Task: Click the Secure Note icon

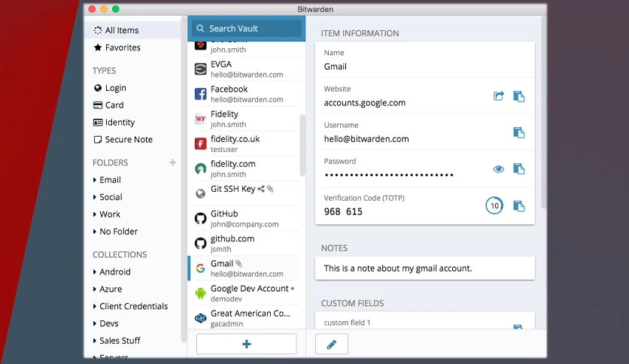Action: [98, 139]
